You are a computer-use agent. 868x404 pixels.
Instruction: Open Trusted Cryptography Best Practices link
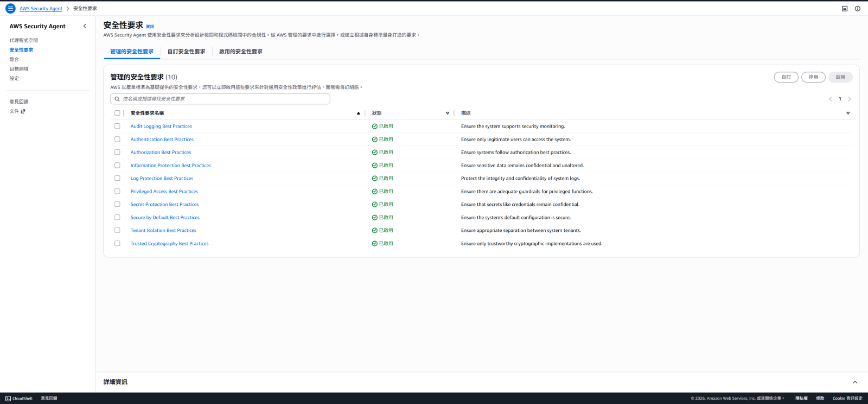click(169, 244)
